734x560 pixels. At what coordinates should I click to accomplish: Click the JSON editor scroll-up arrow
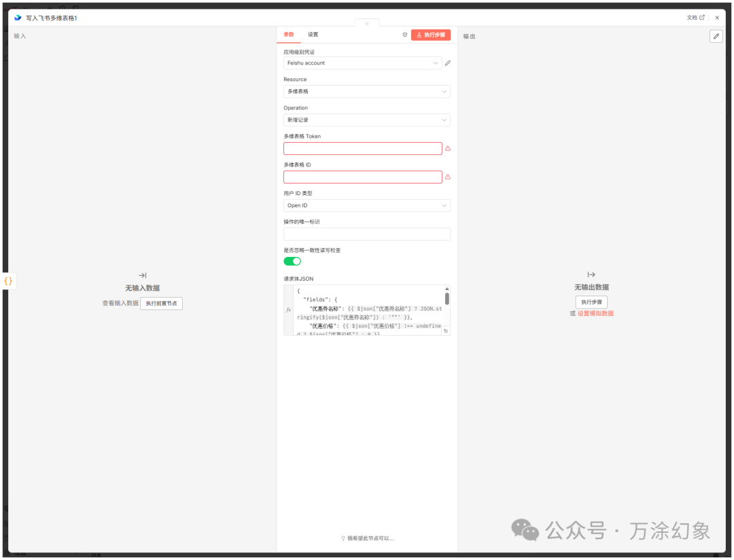pos(447,289)
